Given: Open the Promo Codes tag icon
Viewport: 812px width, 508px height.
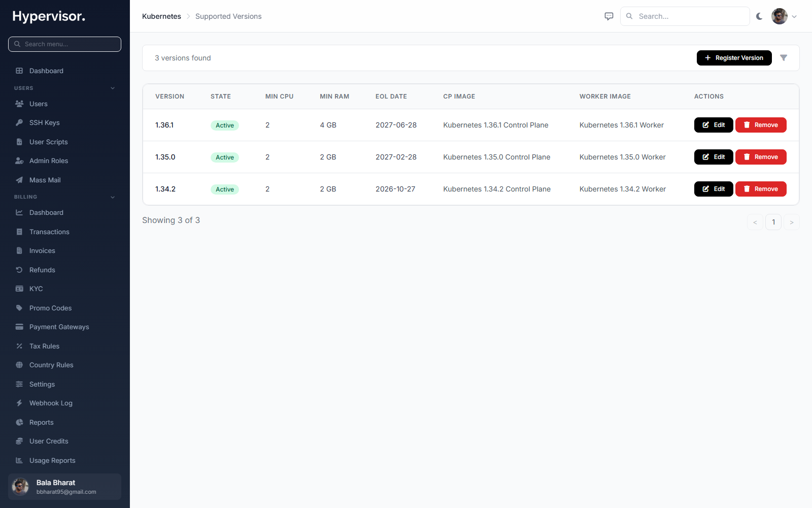Looking at the screenshot, I should [x=19, y=308].
